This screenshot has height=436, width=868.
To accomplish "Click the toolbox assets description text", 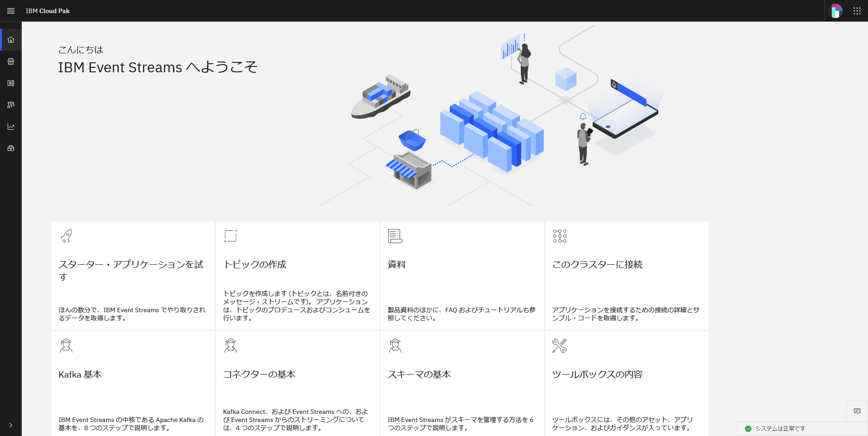I will (x=623, y=424).
